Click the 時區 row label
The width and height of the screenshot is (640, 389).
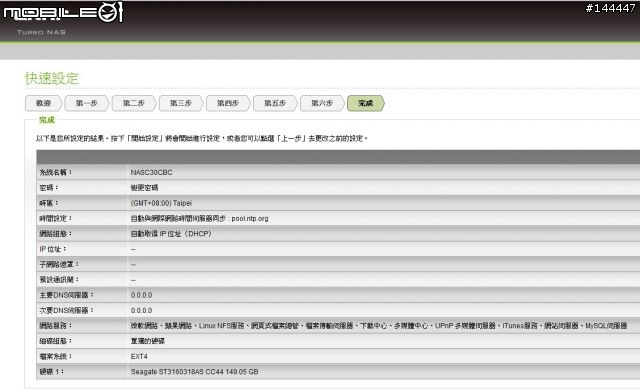point(49,203)
